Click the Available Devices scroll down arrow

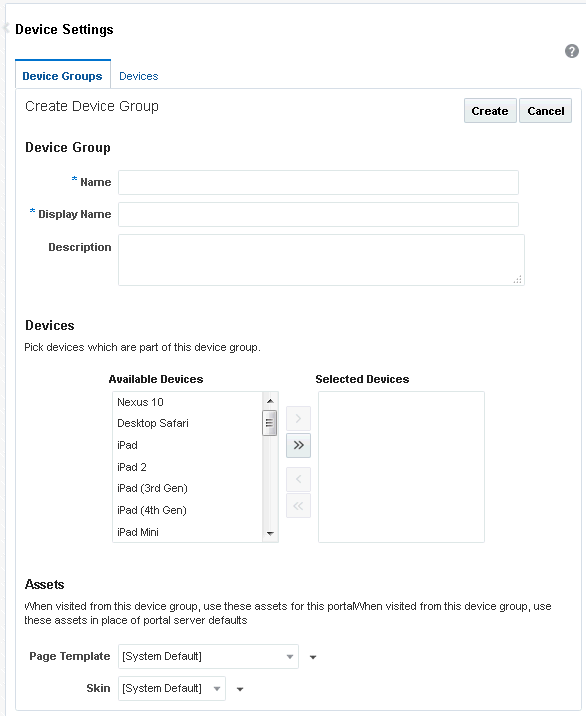270,533
